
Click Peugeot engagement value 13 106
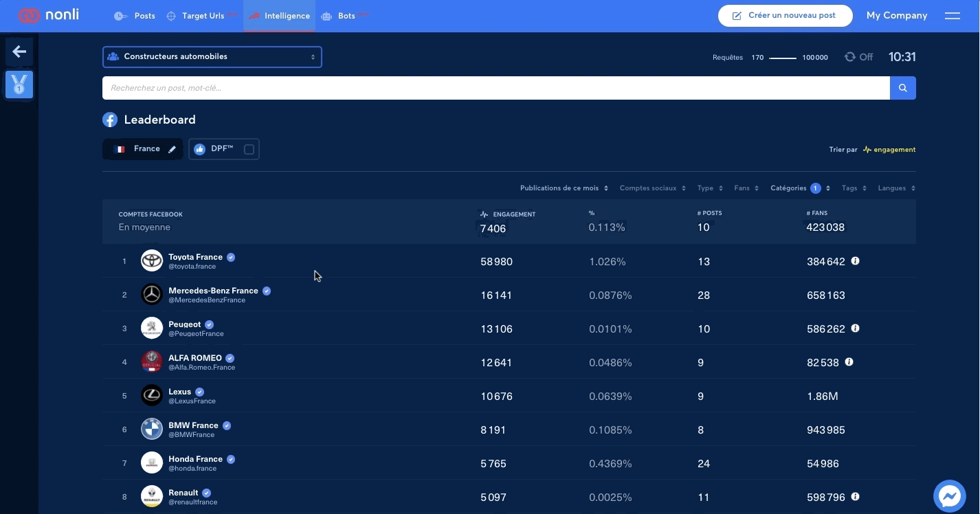tap(496, 329)
